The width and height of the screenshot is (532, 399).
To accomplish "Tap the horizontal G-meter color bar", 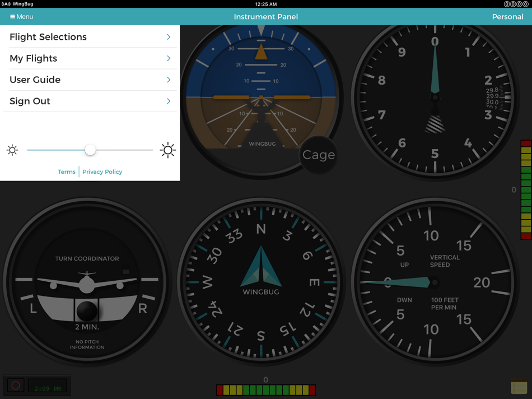I will tap(266, 390).
